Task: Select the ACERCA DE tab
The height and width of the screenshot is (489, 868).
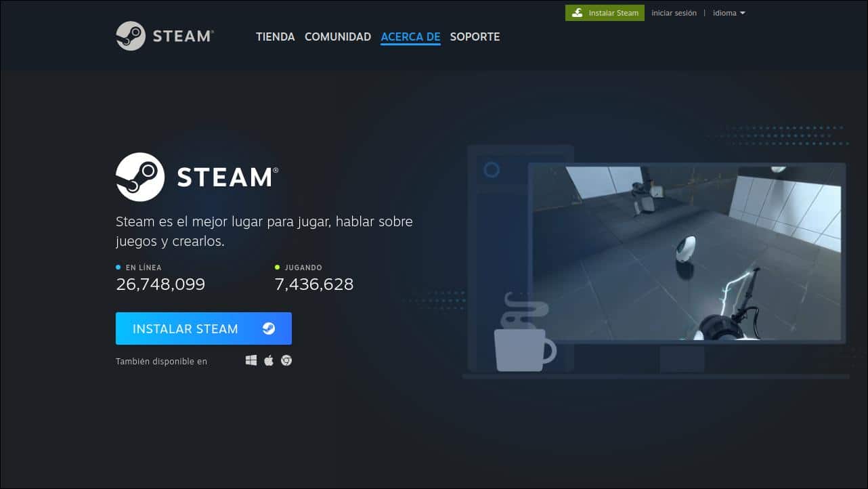Action: [x=411, y=37]
